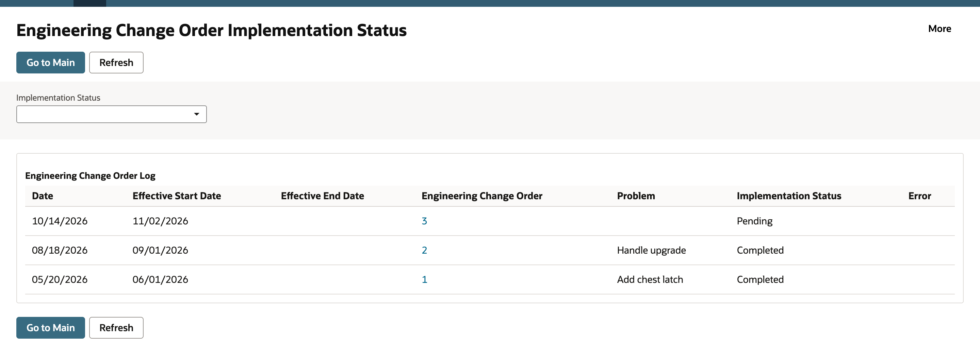Image resolution: width=980 pixels, height=340 pixels.
Task: Open the Implementation Status dropdown
Action: point(112,114)
